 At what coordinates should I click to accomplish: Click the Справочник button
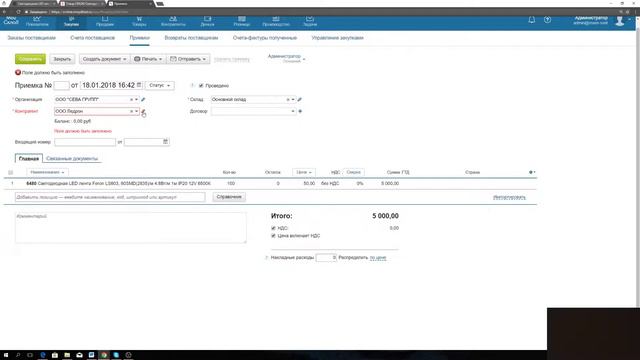(229, 197)
